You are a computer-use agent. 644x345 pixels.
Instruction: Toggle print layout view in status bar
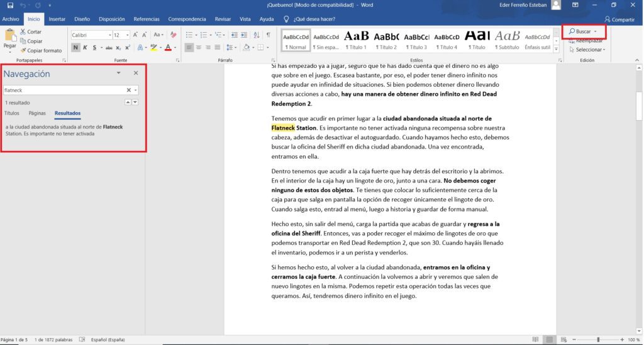click(x=549, y=340)
